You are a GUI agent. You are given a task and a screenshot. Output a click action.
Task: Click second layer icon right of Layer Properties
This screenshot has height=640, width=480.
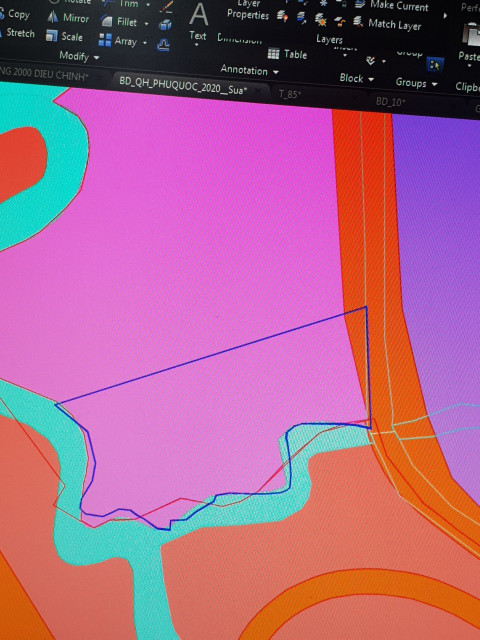302,18
